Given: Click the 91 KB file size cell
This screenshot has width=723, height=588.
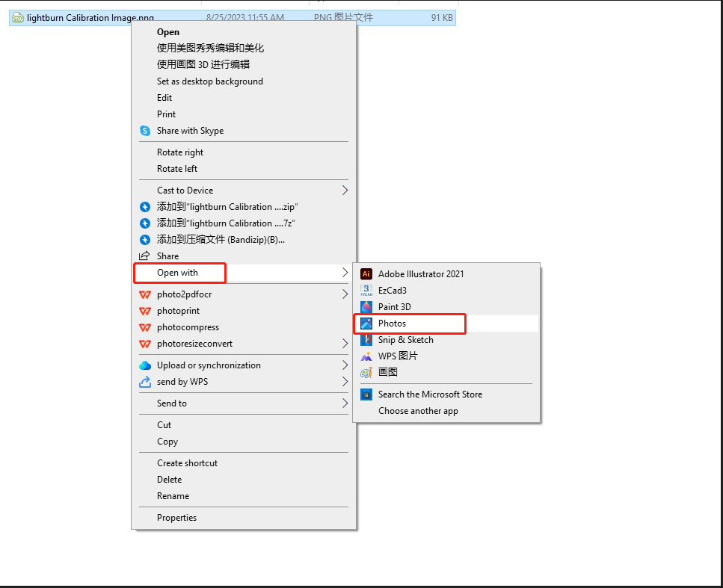Looking at the screenshot, I should coord(442,18).
